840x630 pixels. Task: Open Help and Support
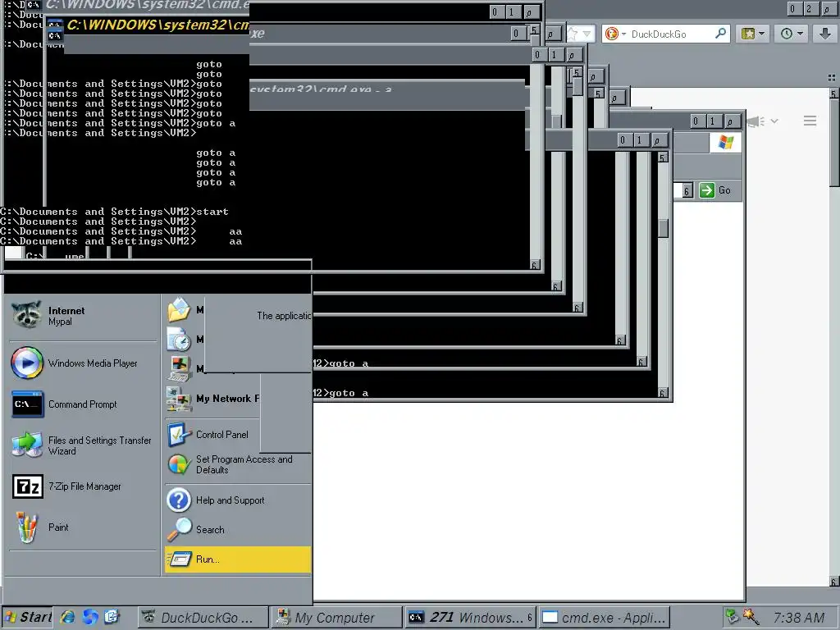point(238,500)
